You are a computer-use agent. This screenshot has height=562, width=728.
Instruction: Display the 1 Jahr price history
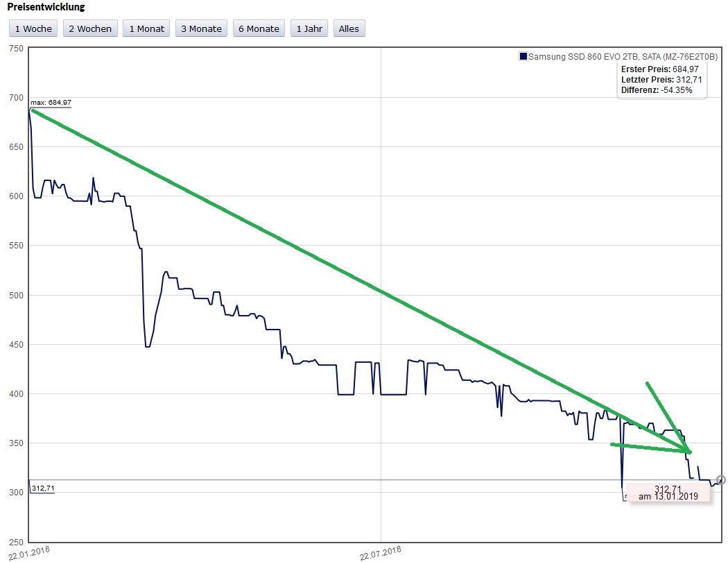(x=309, y=28)
